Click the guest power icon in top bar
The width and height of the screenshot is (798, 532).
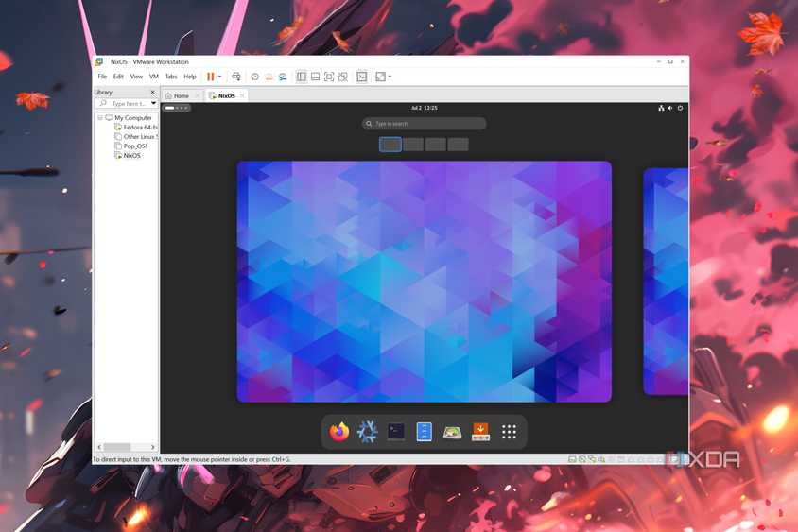680,108
